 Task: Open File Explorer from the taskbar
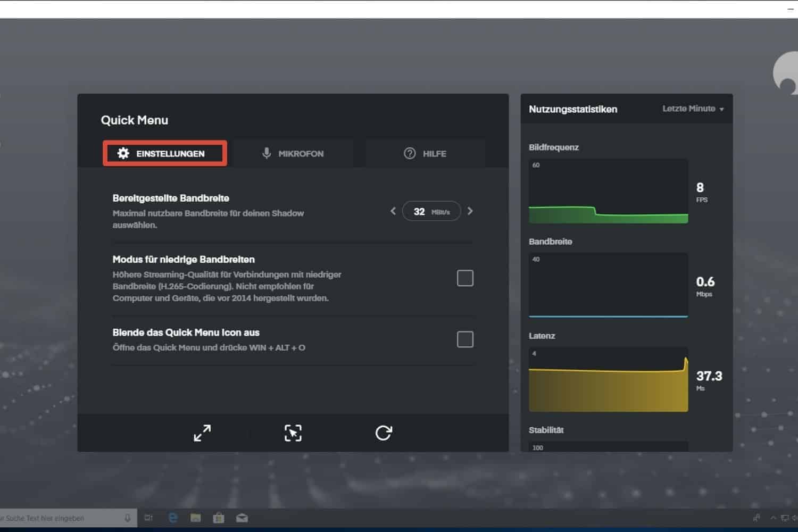pos(196,518)
